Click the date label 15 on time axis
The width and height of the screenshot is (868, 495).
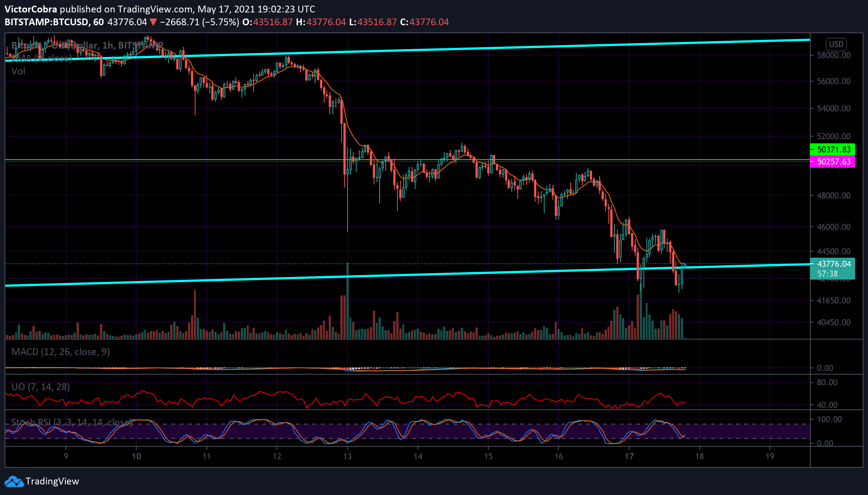click(x=488, y=456)
